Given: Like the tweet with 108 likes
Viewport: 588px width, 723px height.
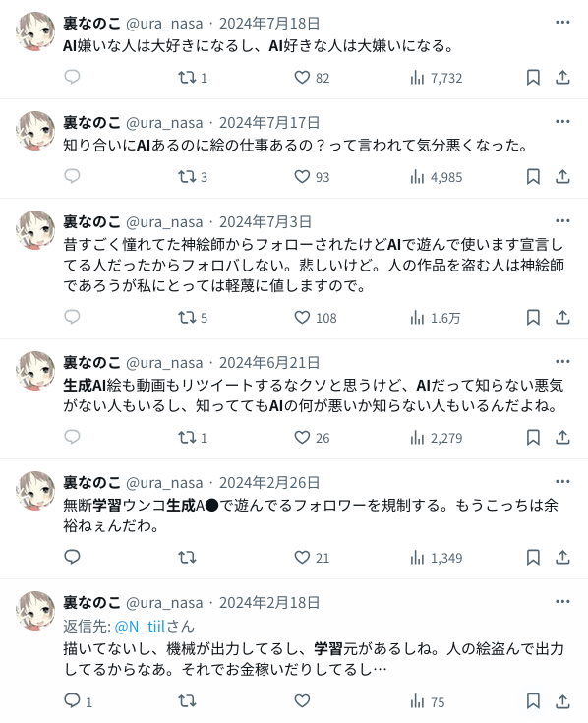Looking at the screenshot, I should (x=316, y=317).
